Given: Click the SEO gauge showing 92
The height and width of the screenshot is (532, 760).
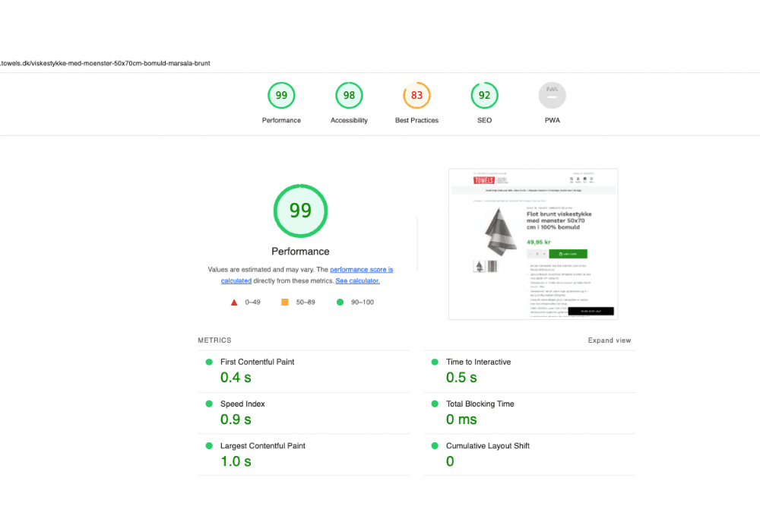Looking at the screenshot, I should tap(484, 95).
